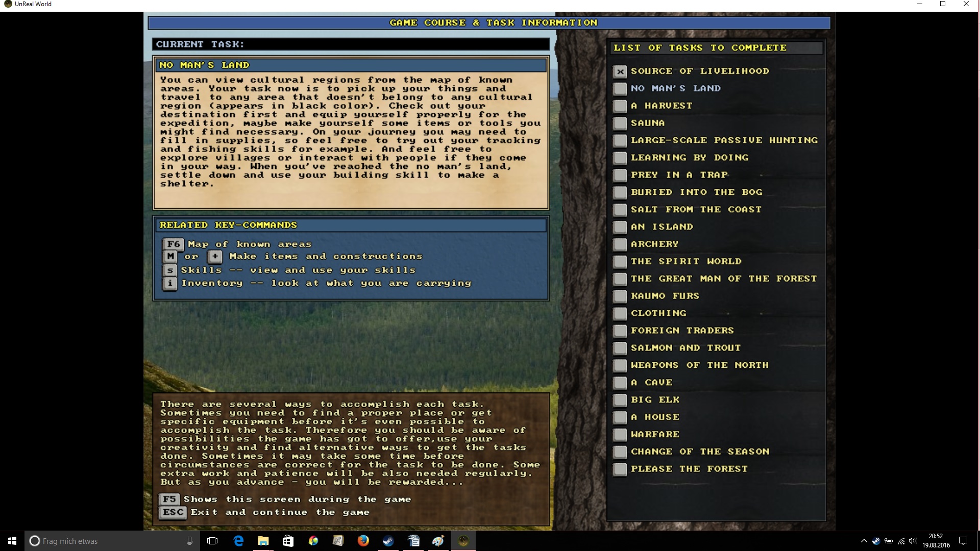The height and width of the screenshot is (551, 980).
Task: Select 'The Great Man of the Forest' text
Action: click(723, 279)
